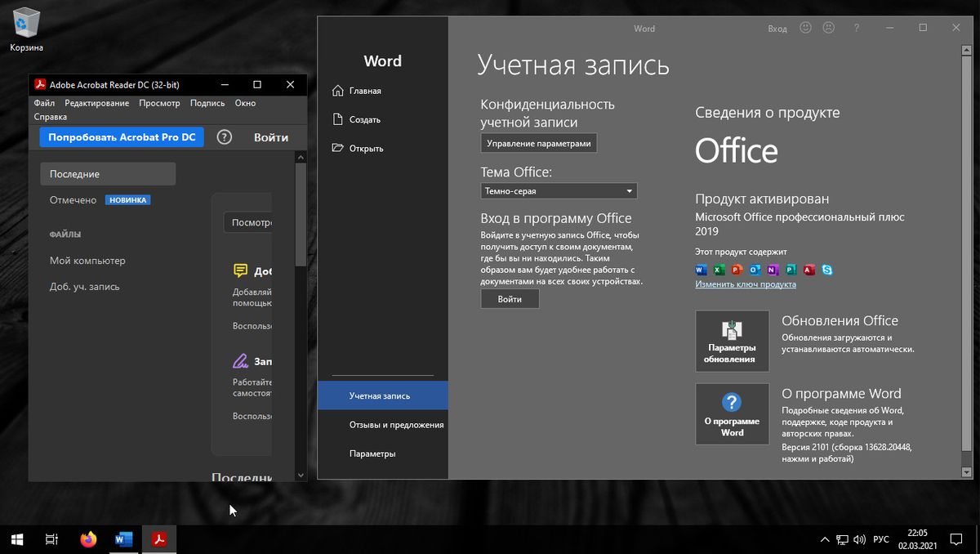
Task: Click the Открыть folder icon in Word sidebar
Action: click(x=338, y=148)
